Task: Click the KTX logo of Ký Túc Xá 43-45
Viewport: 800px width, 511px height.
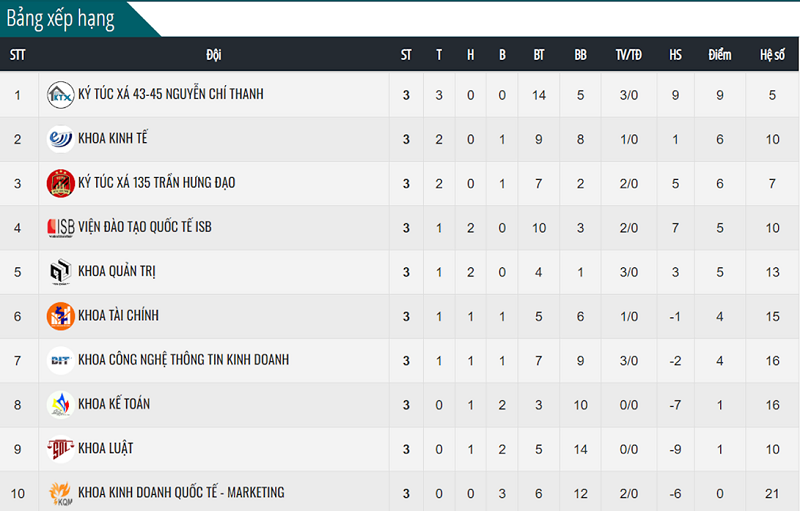Action: (x=60, y=95)
